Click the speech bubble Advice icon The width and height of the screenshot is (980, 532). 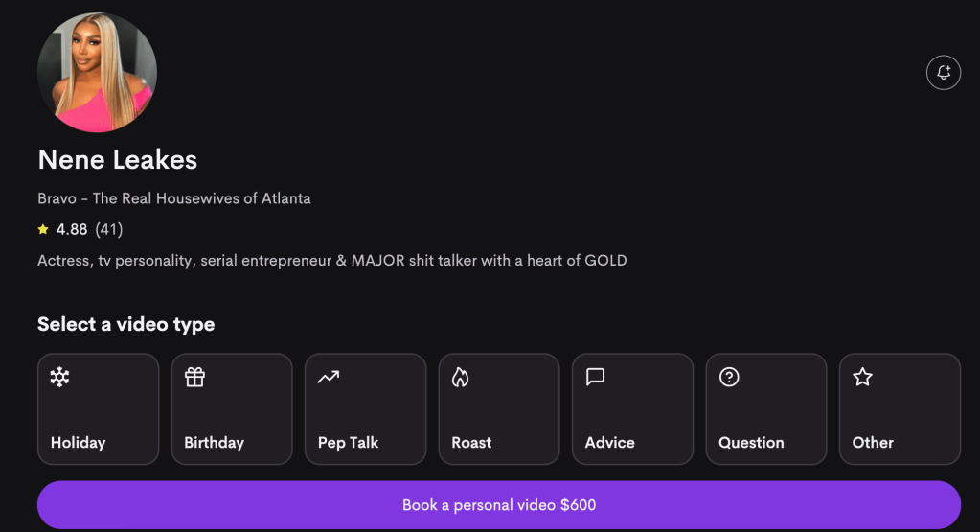pos(595,378)
